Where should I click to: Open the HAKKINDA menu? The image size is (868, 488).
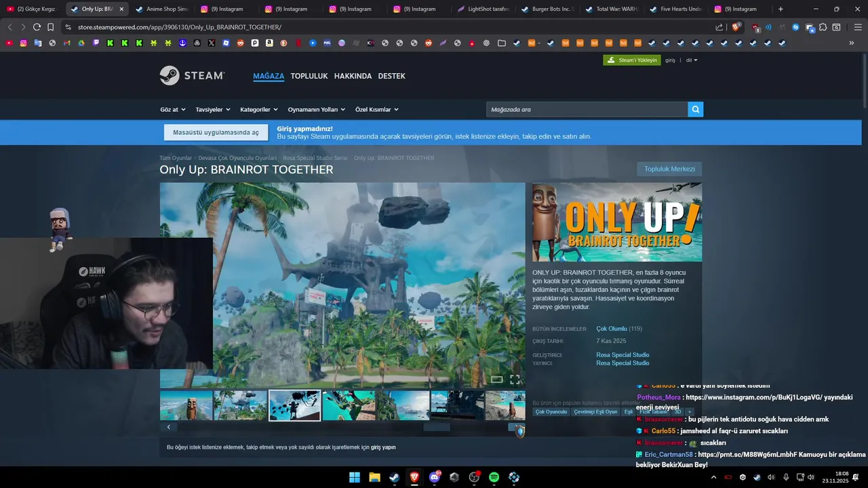click(353, 76)
